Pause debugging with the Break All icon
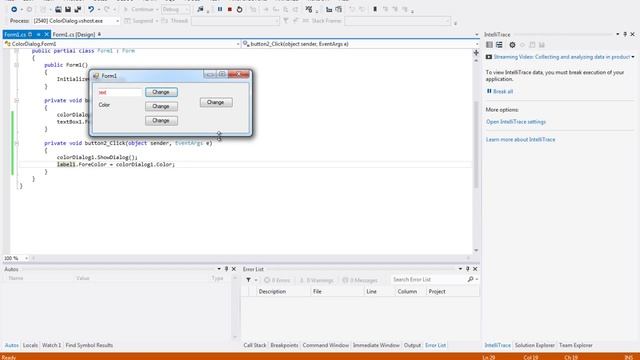 point(220,9)
